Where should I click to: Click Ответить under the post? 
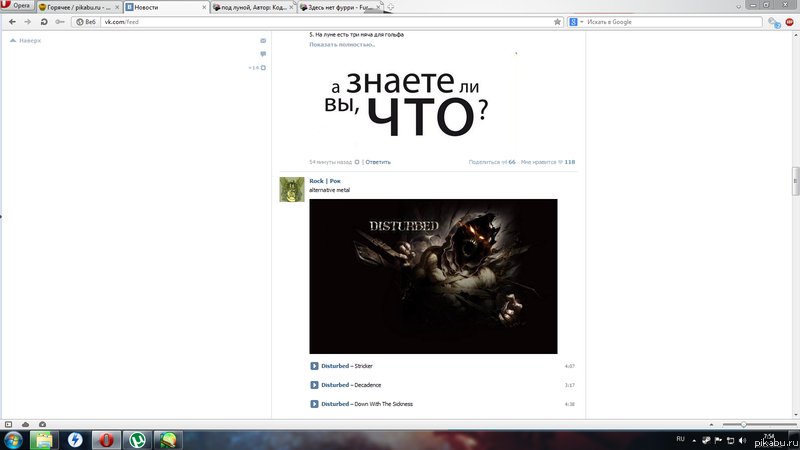tap(377, 161)
